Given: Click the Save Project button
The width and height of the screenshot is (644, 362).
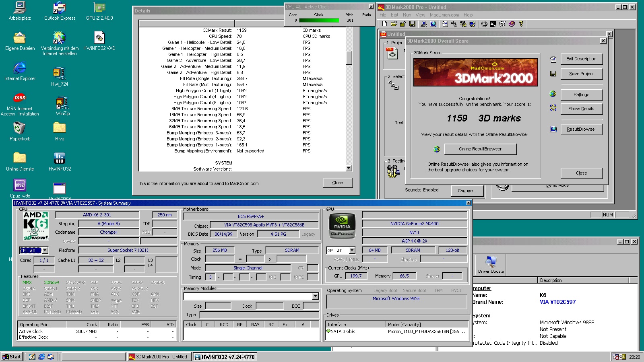Looking at the screenshot, I should pos(582,74).
